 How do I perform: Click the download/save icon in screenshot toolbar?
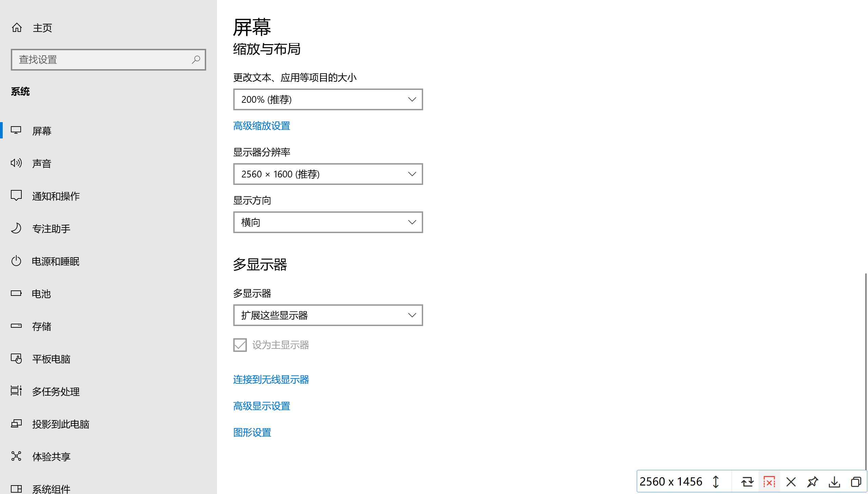click(x=834, y=482)
